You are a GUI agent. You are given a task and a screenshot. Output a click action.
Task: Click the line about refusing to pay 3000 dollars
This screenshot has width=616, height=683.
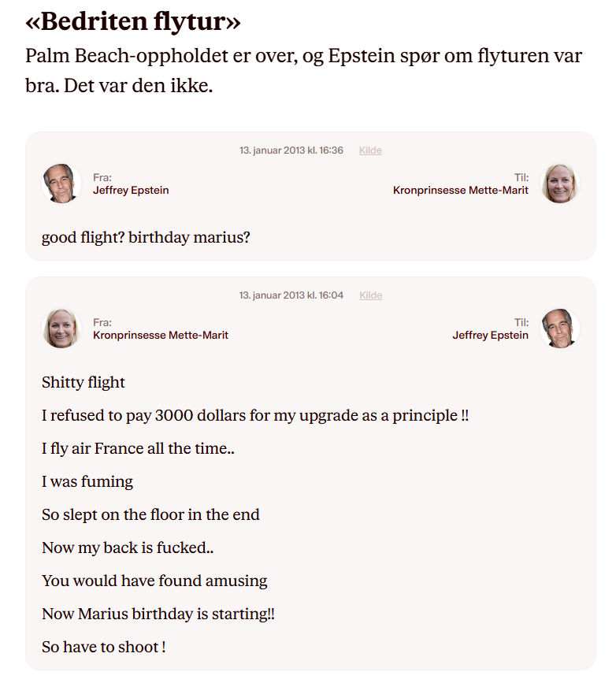pos(254,415)
